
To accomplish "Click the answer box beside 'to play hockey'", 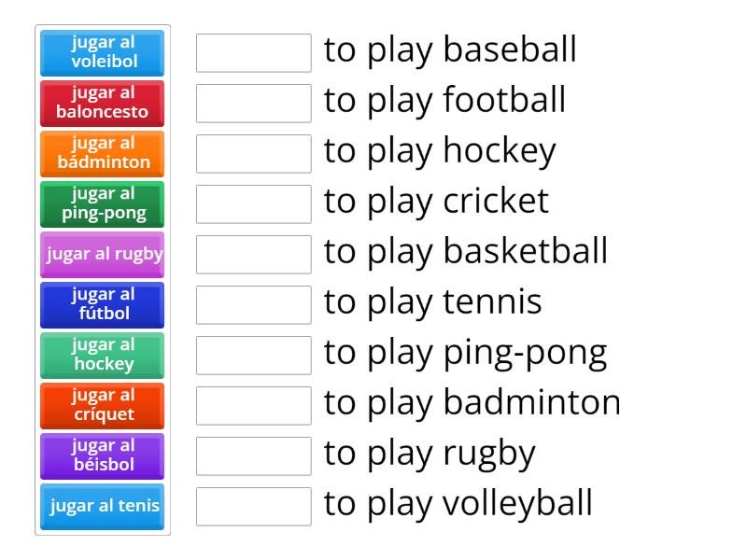I will pos(253,154).
